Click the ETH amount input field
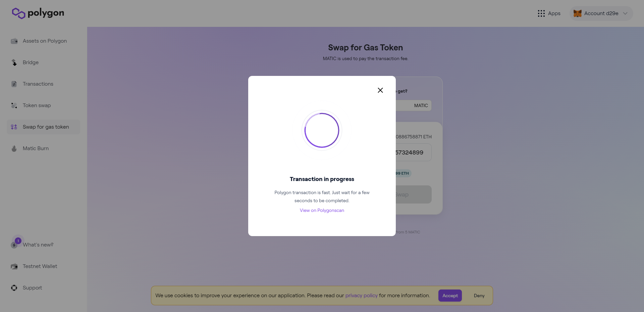Image resolution: width=644 pixels, height=312 pixels. (414, 152)
